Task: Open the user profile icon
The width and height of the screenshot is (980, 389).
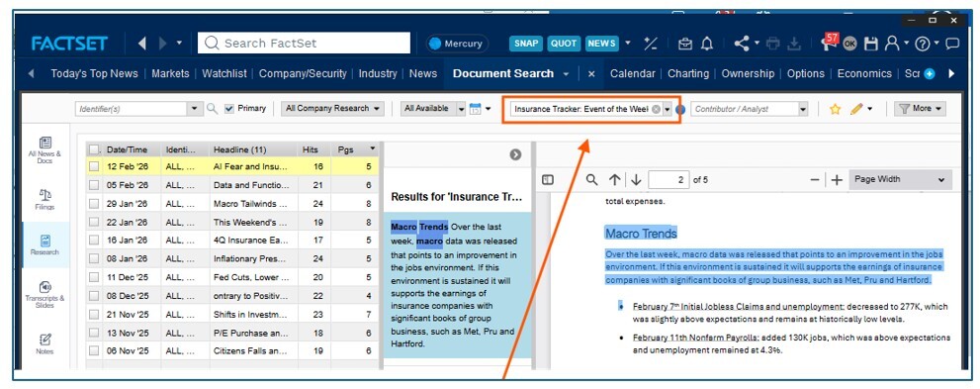Action: click(892, 44)
